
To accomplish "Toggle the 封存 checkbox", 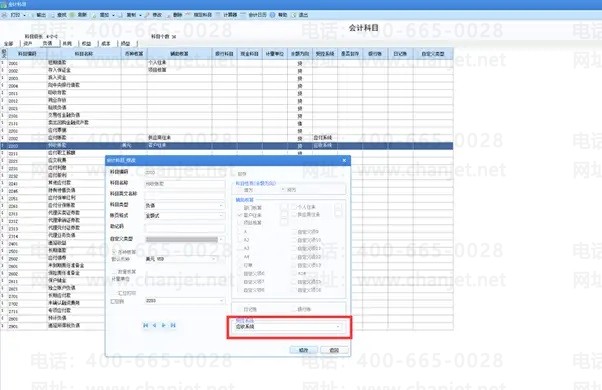I will [x=234, y=174].
